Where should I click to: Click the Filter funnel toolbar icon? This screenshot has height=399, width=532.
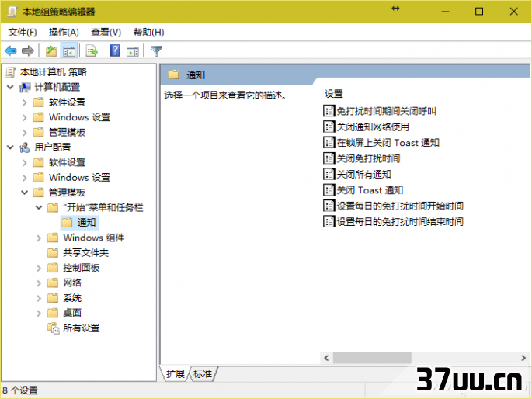(156, 51)
